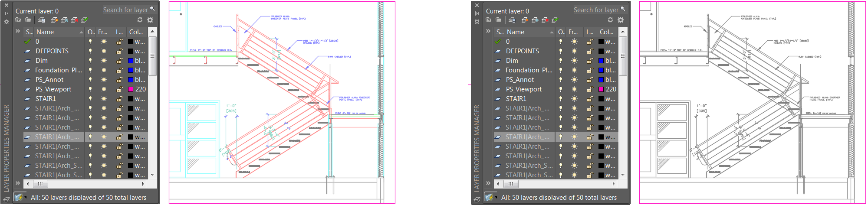Screen dimensions: 868x205
Task: Expand filter tree chevron at left panel bottom
Action: (18, 183)
